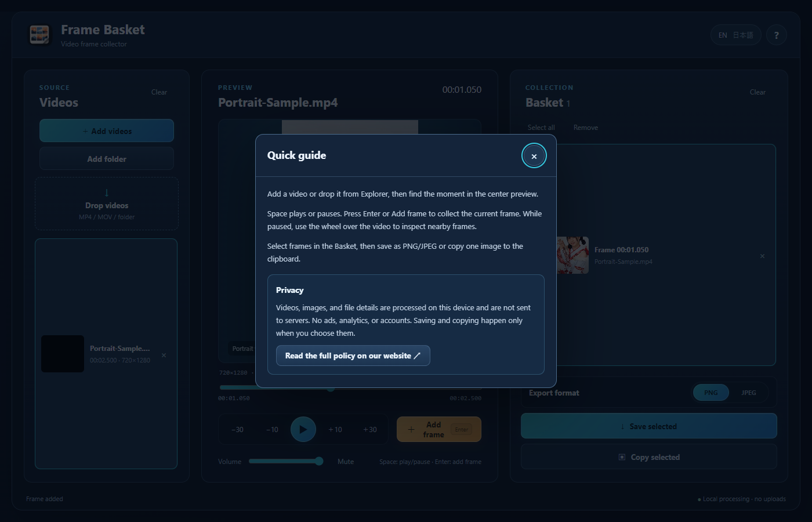Open the help question mark button

pyautogui.click(x=776, y=35)
